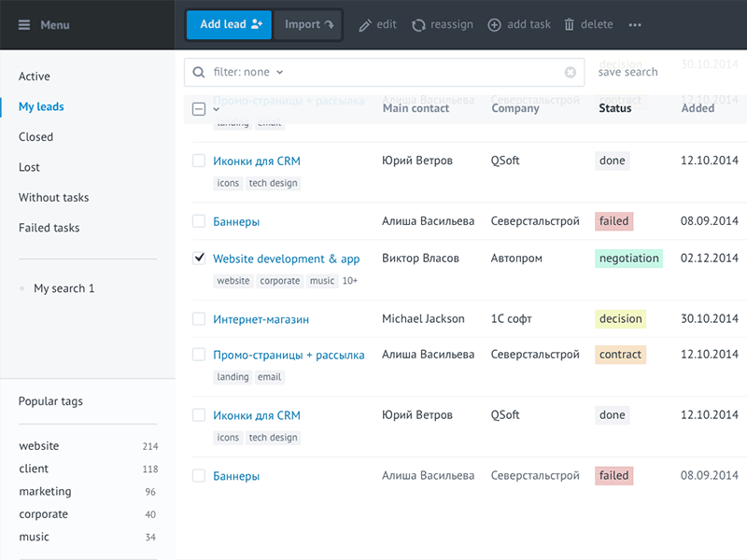Click the search magnifier icon
The width and height of the screenshot is (747, 560).
tap(199, 73)
